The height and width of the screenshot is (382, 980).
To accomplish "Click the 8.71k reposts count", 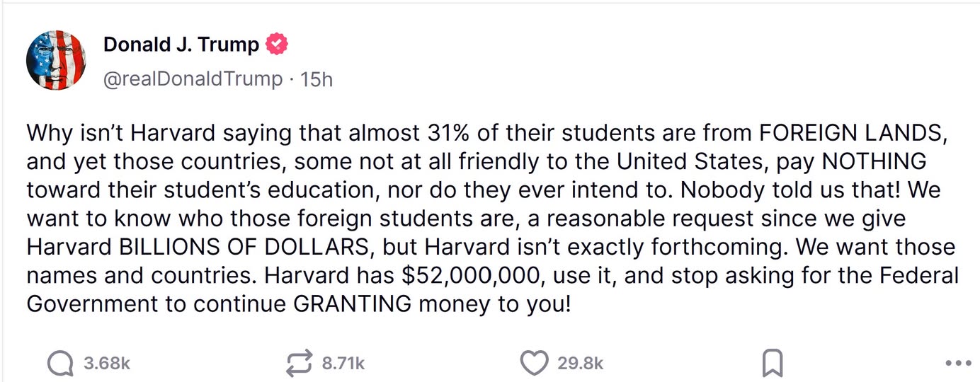I will point(343,364).
